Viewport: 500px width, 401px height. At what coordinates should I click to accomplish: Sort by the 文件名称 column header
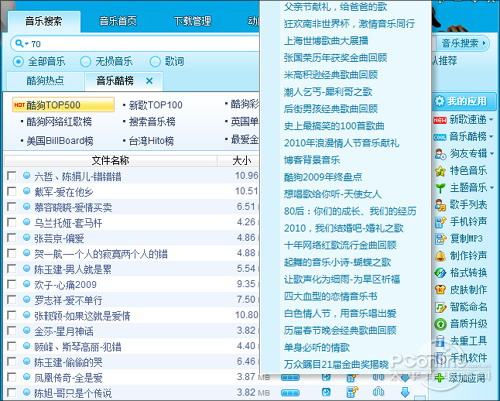(110, 161)
